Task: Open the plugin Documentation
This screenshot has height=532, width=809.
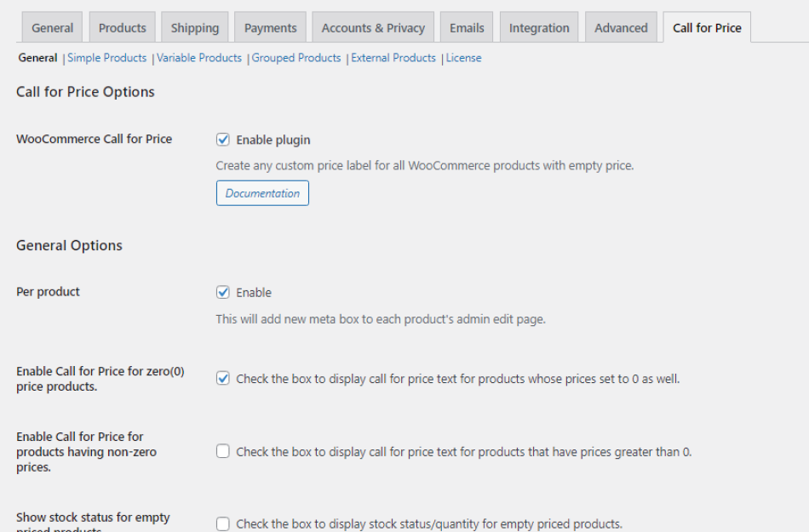Action: pos(261,192)
